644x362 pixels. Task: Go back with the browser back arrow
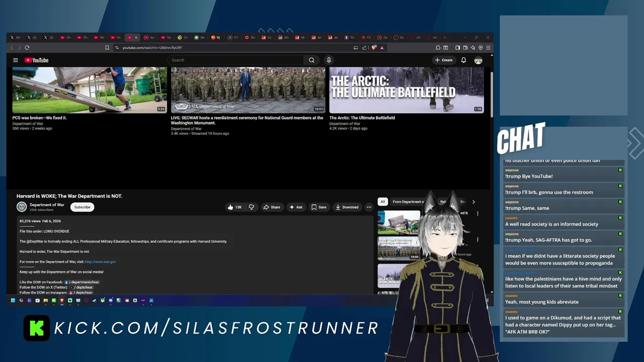(x=12, y=48)
